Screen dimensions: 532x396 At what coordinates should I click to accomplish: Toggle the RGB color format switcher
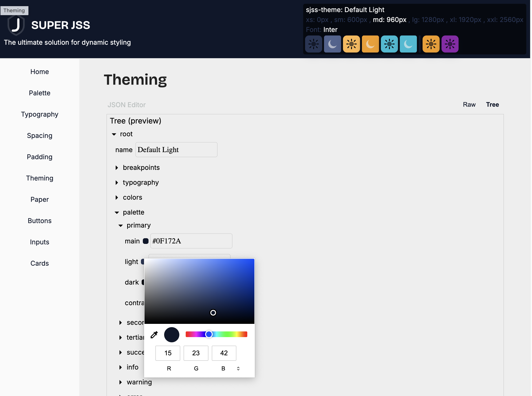pyautogui.click(x=238, y=368)
